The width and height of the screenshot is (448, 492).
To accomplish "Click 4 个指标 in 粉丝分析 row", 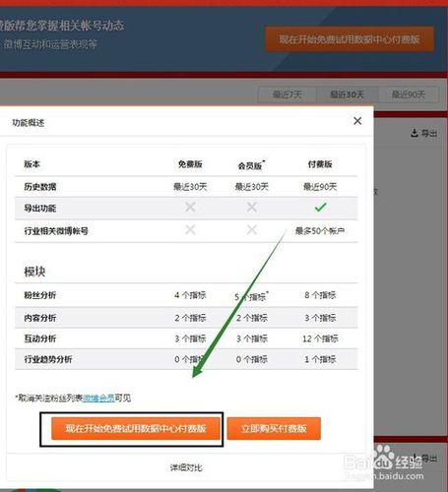I will click(190, 295).
